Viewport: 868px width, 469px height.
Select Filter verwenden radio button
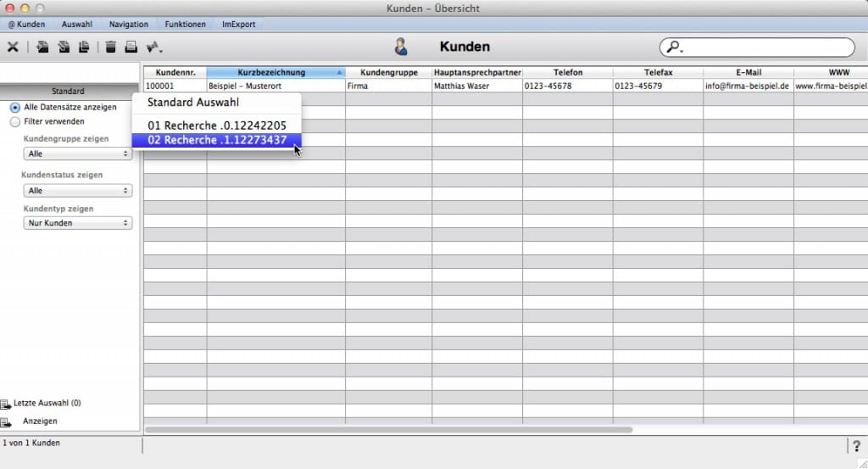coord(15,122)
